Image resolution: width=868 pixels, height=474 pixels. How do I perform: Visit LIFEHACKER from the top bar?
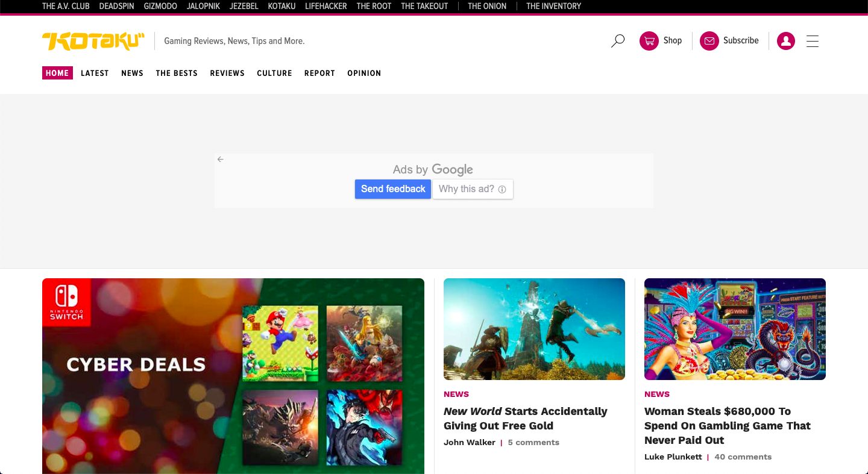[x=326, y=6]
